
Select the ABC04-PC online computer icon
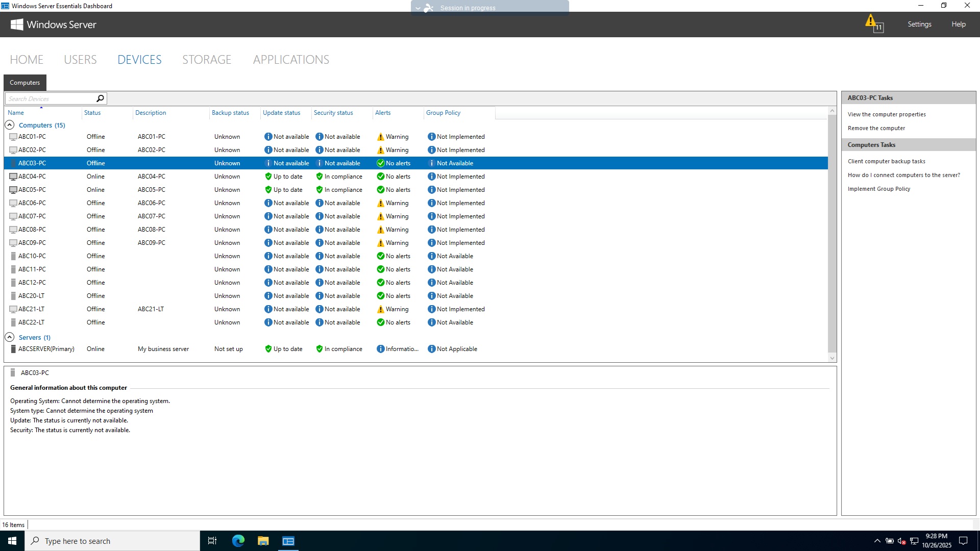(x=13, y=177)
